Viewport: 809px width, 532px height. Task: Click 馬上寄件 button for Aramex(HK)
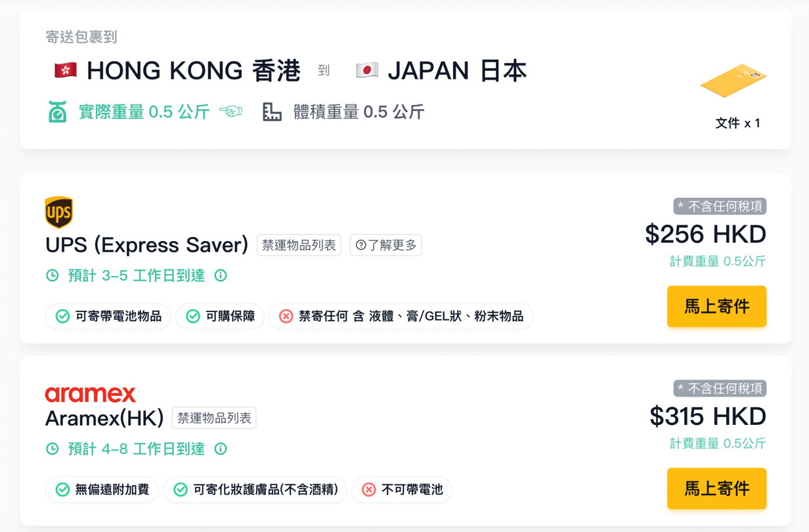pyautogui.click(x=716, y=489)
